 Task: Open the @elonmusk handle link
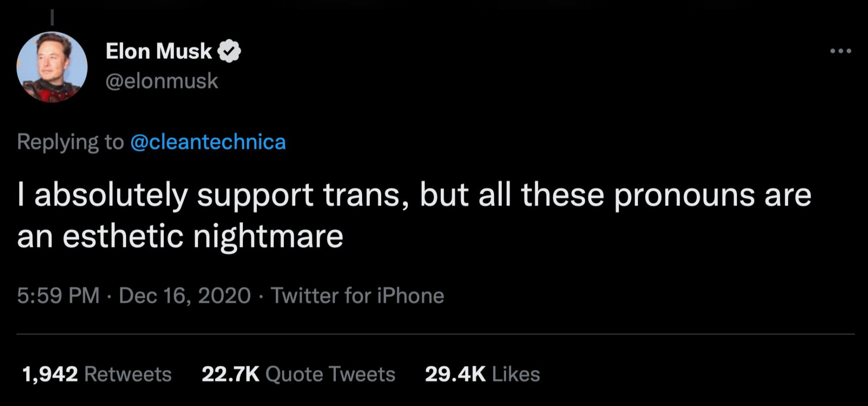pos(162,81)
